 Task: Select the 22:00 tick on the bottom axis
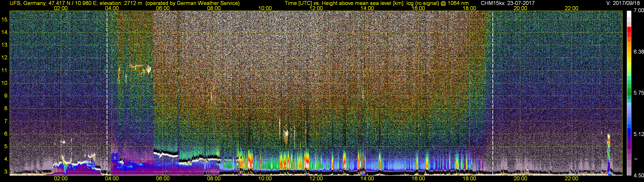(571, 179)
